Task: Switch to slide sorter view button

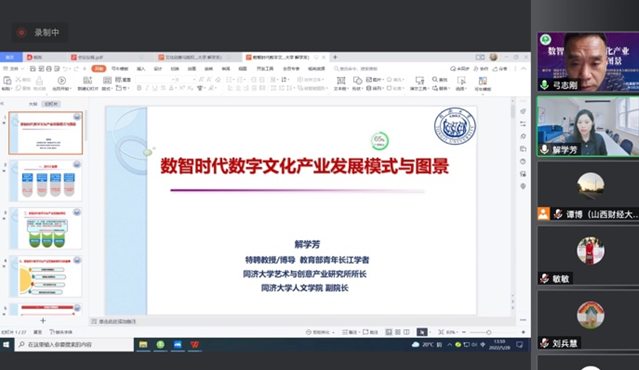Action: point(398,332)
